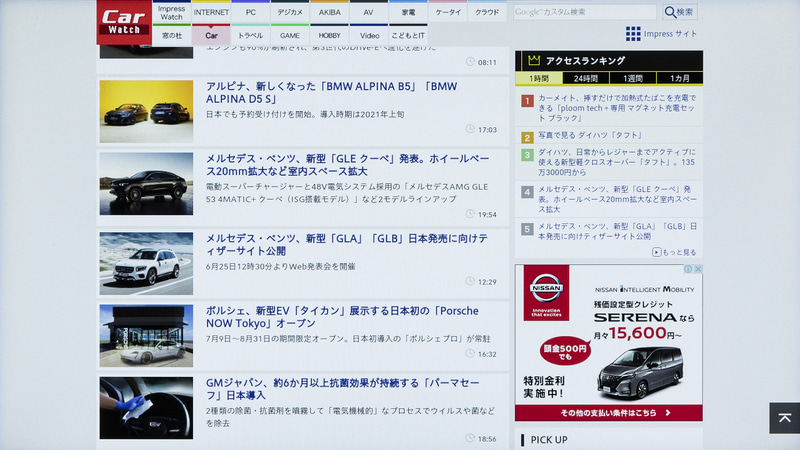
Task: Switch ranking to 1週間 tab
Action: [x=633, y=78]
